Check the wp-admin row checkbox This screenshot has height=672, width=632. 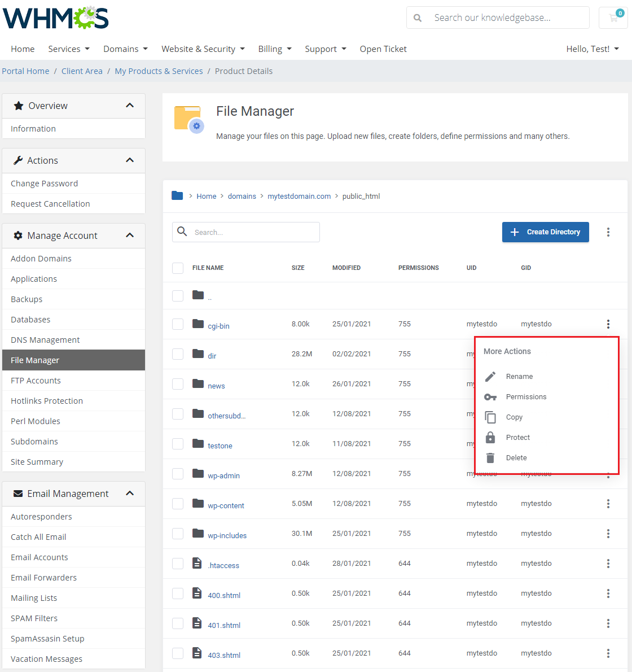click(x=178, y=474)
